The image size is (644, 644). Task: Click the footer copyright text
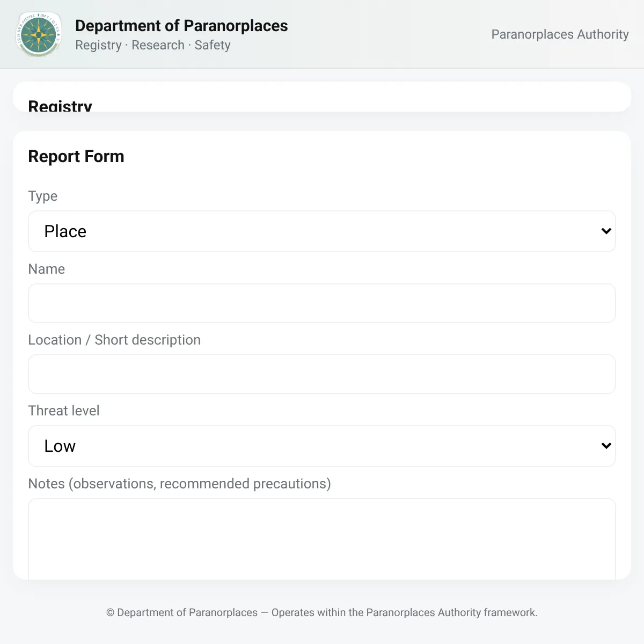click(x=322, y=612)
